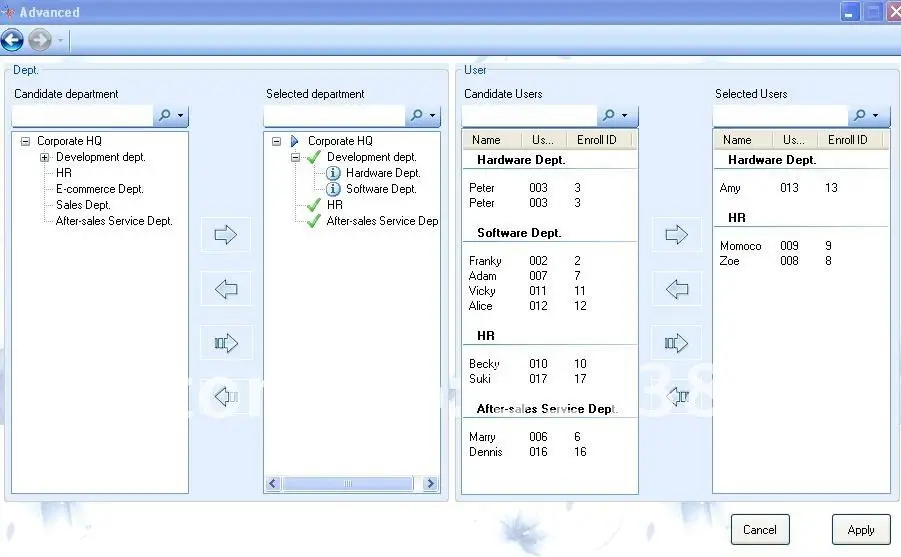This screenshot has width=901, height=557.
Task: Click the scroll right arrow in selected department
Action: pyautogui.click(x=430, y=483)
